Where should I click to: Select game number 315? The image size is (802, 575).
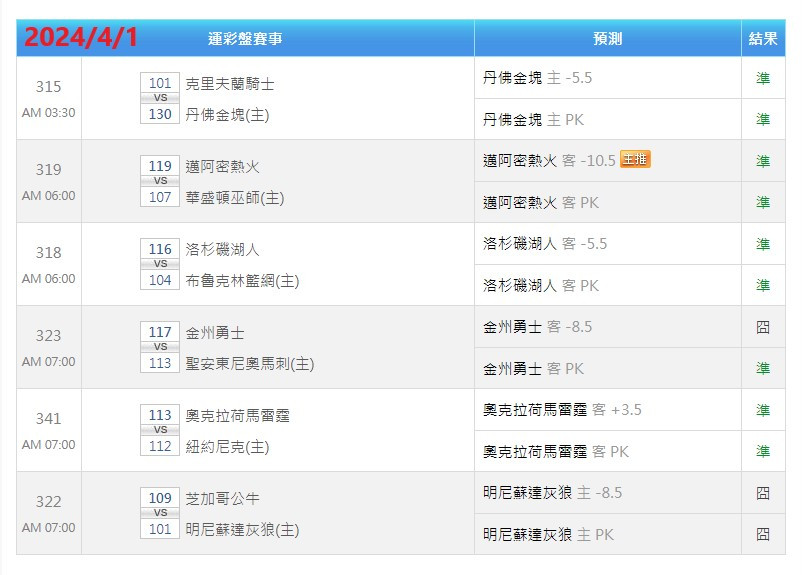click(x=49, y=86)
